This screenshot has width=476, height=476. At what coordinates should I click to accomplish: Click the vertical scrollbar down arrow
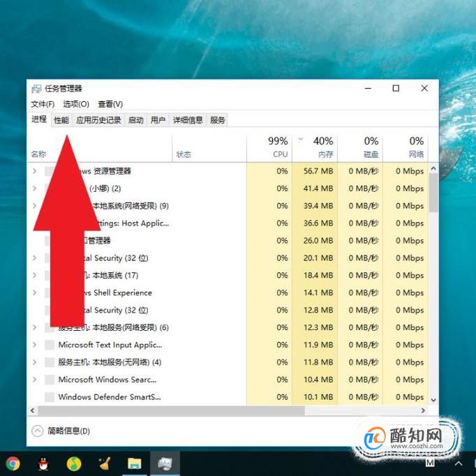pyautogui.click(x=433, y=400)
